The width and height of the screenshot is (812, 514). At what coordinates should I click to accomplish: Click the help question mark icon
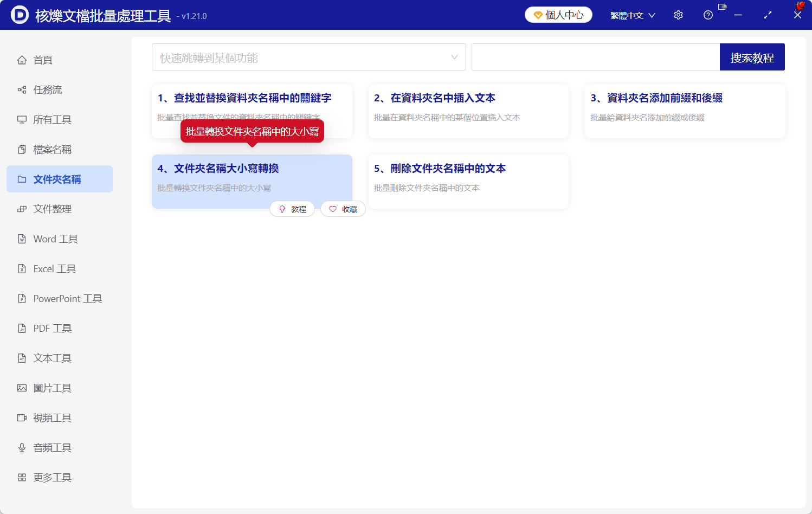point(708,15)
